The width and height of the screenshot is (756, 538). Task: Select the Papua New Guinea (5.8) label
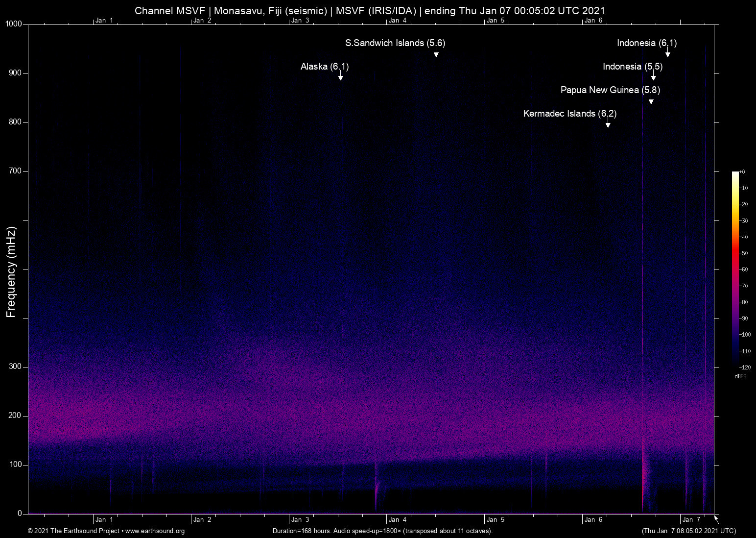(x=610, y=90)
